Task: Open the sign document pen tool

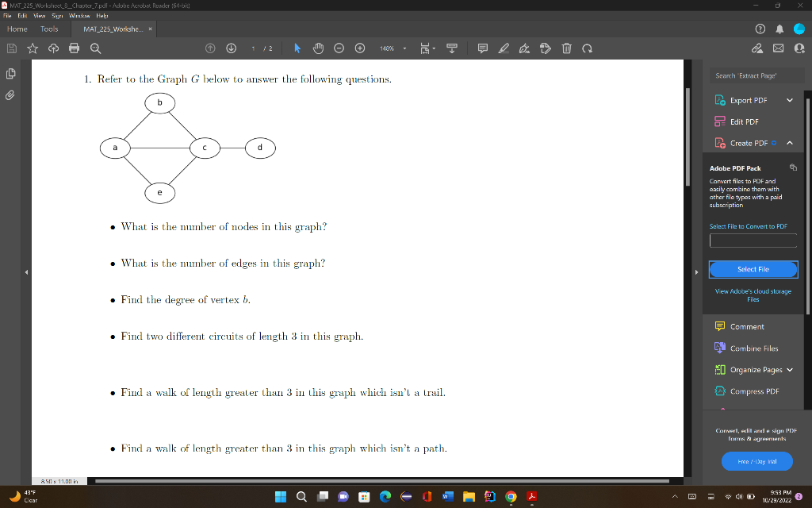Action: pyautogui.click(x=524, y=48)
